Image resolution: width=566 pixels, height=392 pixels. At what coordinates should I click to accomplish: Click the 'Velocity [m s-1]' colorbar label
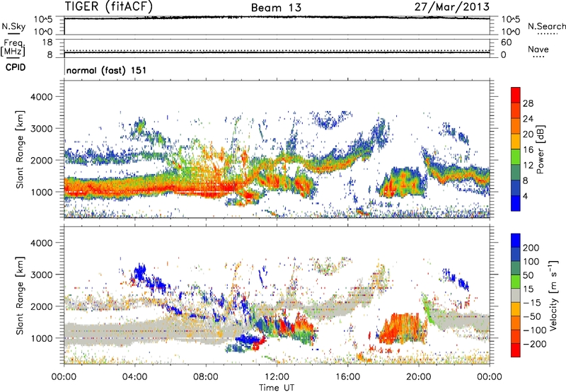(553, 295)
